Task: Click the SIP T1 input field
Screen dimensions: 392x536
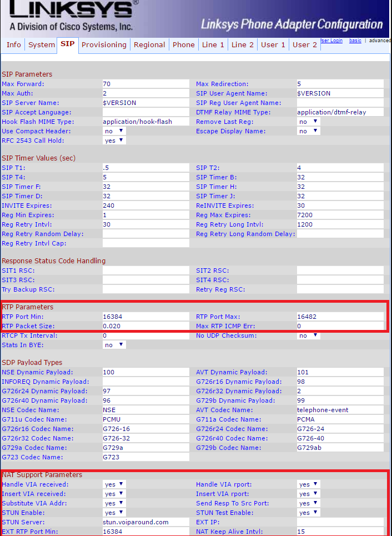Action: tap(146, 168)
